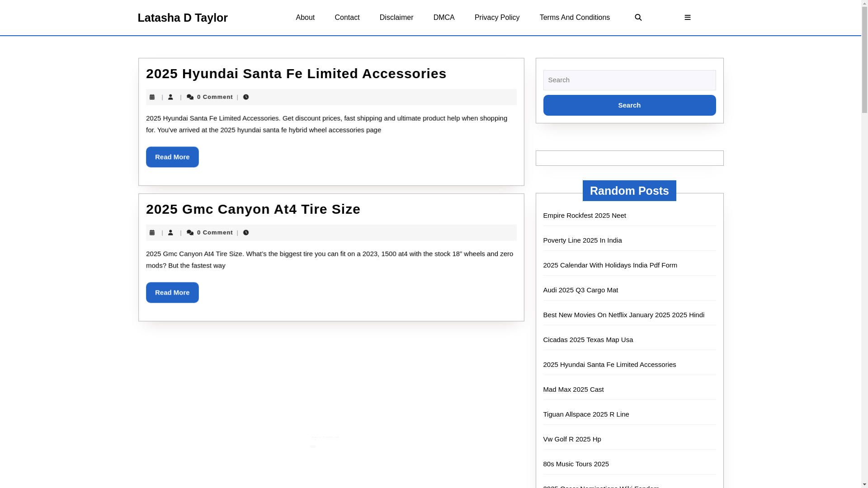Read More for Gmc Canyon At4 post
Screen dimensions: 868x488
pos(172,292)
